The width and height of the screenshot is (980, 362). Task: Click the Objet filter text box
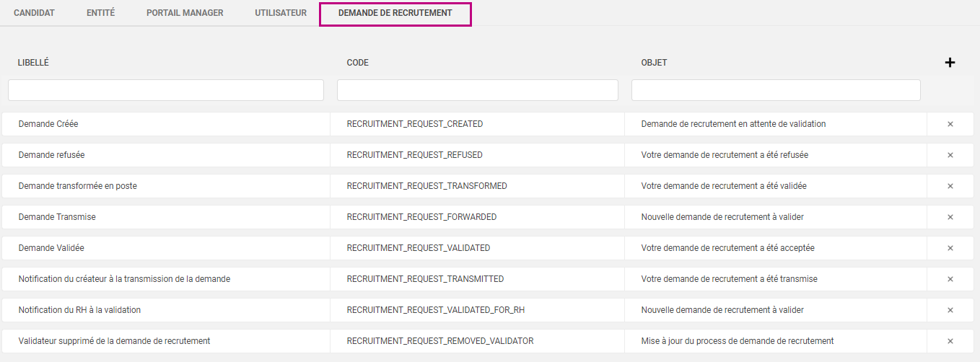point(776,90)
